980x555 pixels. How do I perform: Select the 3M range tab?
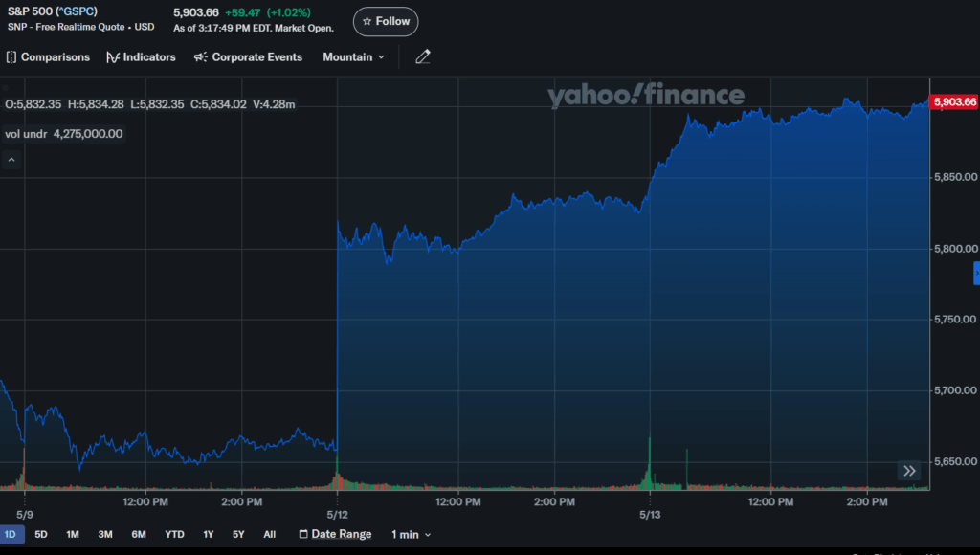pos(105,534)
